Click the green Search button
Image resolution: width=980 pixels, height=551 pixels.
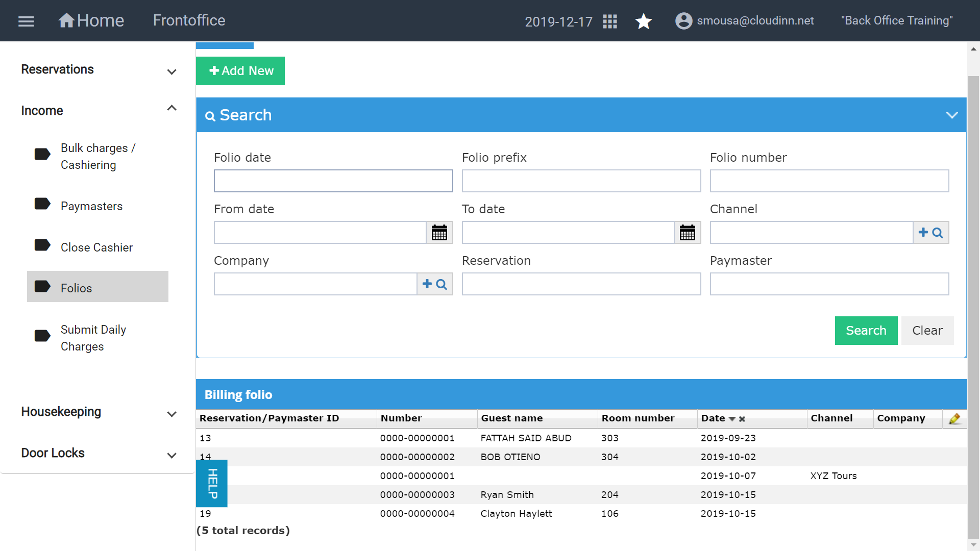(x=866, y=331)
